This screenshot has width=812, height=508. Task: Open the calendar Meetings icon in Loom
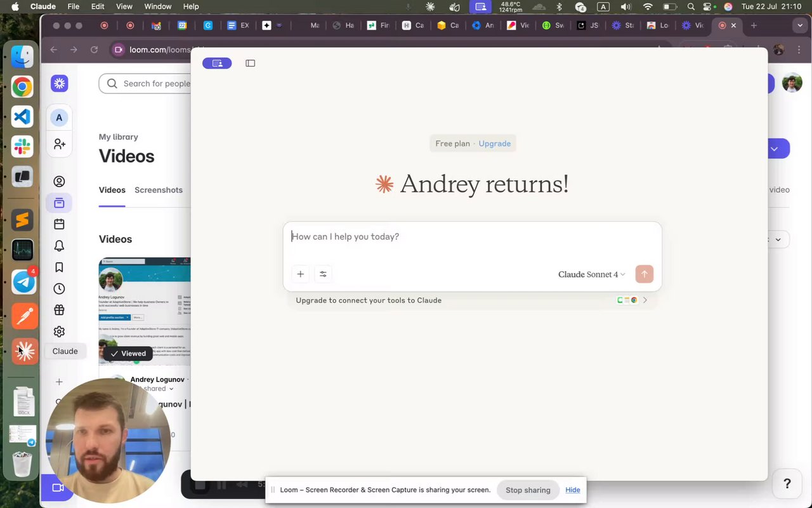click(x=59, y=224)
